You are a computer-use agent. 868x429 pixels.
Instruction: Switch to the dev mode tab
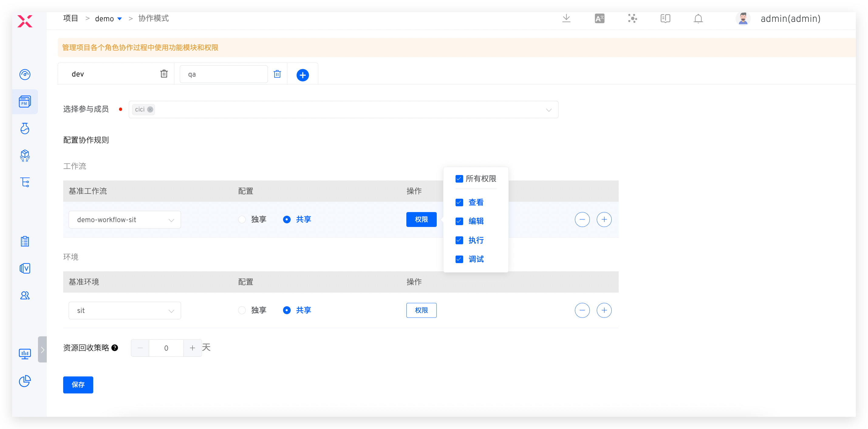[x=78, y=74]
